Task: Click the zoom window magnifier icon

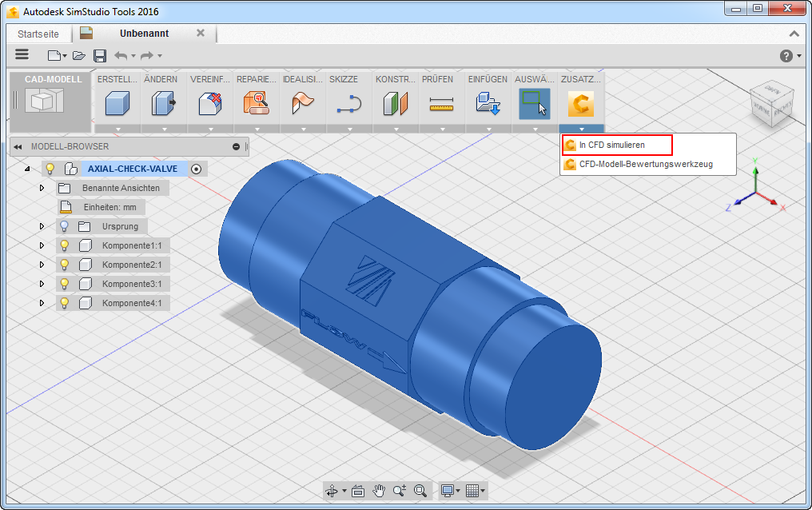Action: point(420,490)
